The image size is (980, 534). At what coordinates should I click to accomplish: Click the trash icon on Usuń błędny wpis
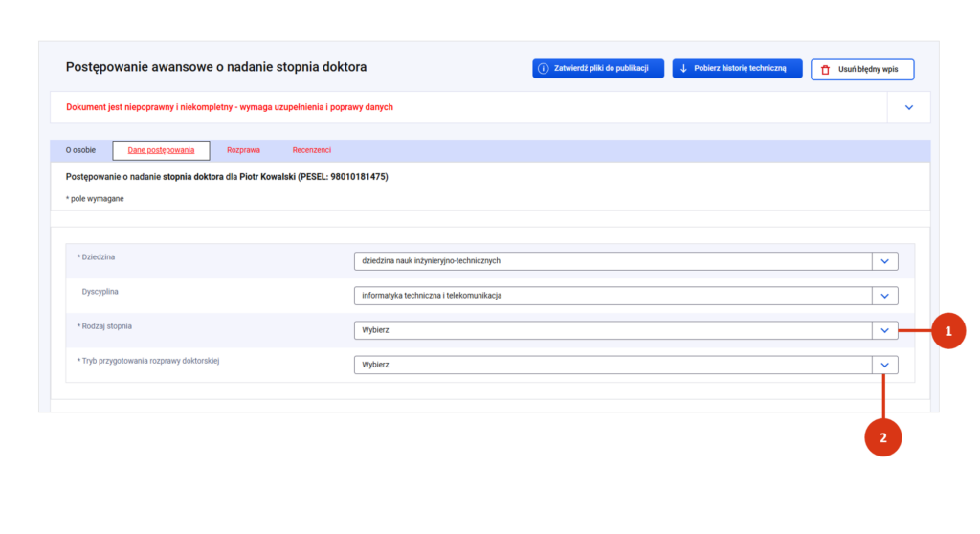[825, 70]
